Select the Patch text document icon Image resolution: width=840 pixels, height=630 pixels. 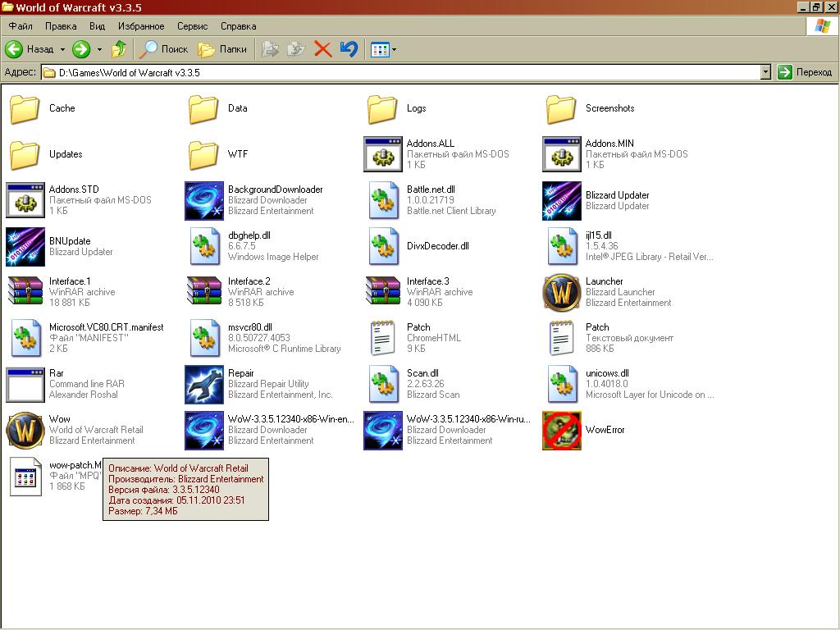(562, 338)
